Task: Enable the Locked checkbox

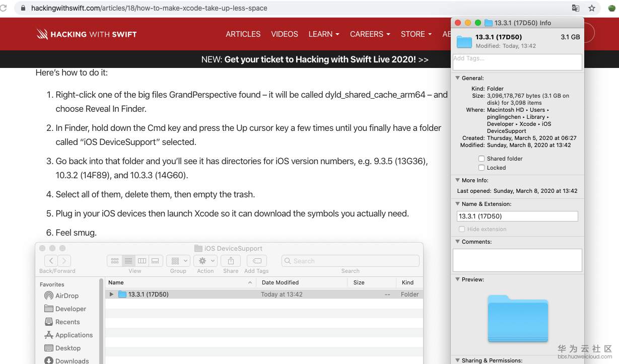Action: pyautogui.click(x=482, y=168)
